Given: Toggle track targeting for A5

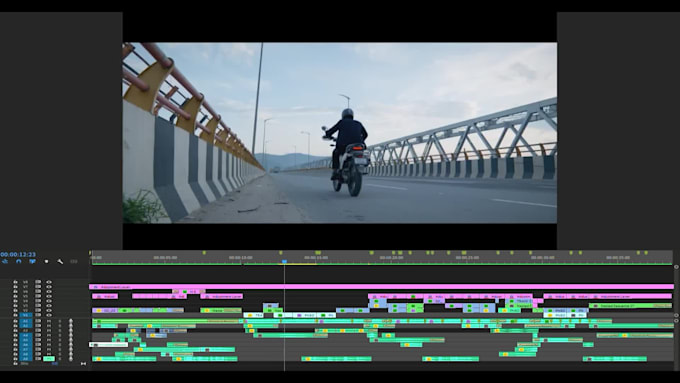Looking at the screenshot, I should pos(26,340).
